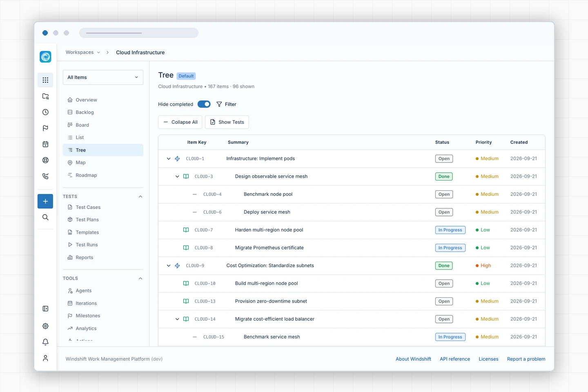Open the About Windshift link
The width and height of the screenshot is (588, 392).
(413, 359)
